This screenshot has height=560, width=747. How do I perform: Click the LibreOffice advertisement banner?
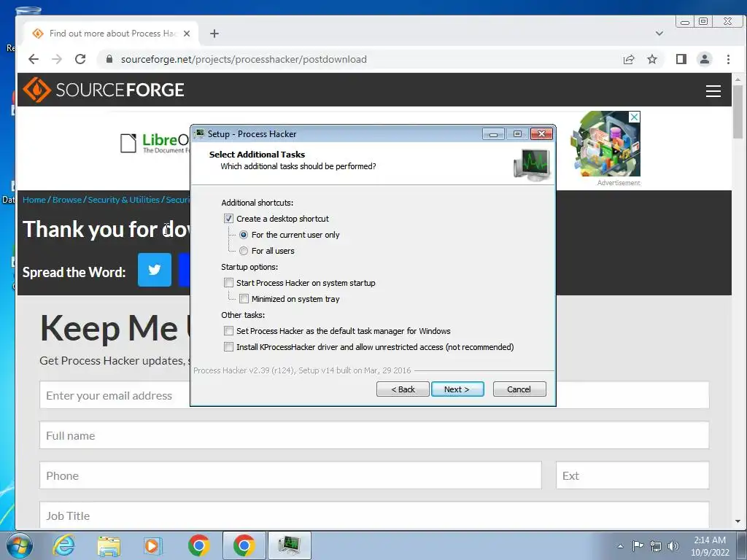point(155,143)
